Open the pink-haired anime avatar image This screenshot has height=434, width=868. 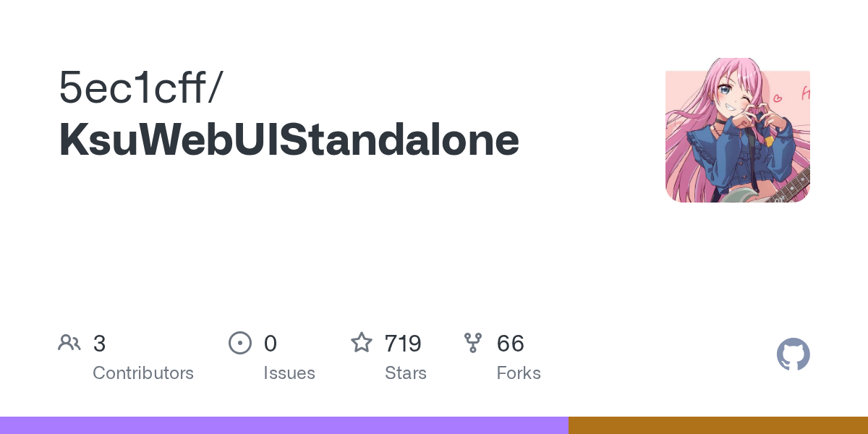click(x=737, y=130)
